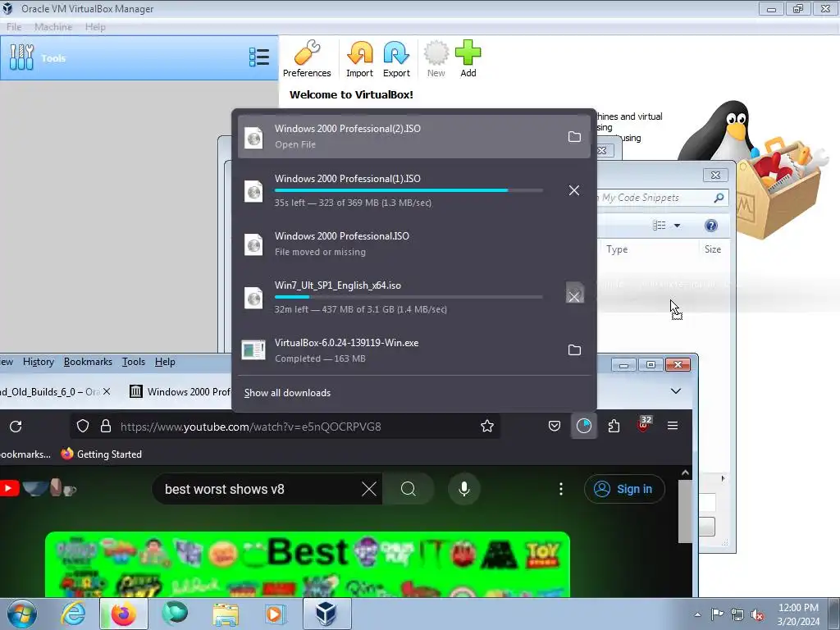Expand Firefox list all tabs arrow
This screenshot has width=840, height=630.
pos(676,391)
